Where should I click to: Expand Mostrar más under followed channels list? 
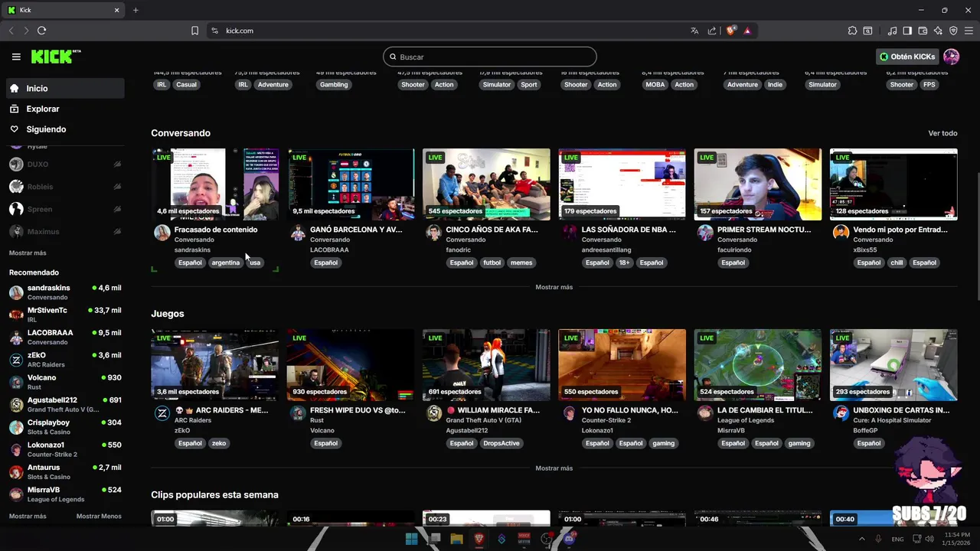coord(28,253)
